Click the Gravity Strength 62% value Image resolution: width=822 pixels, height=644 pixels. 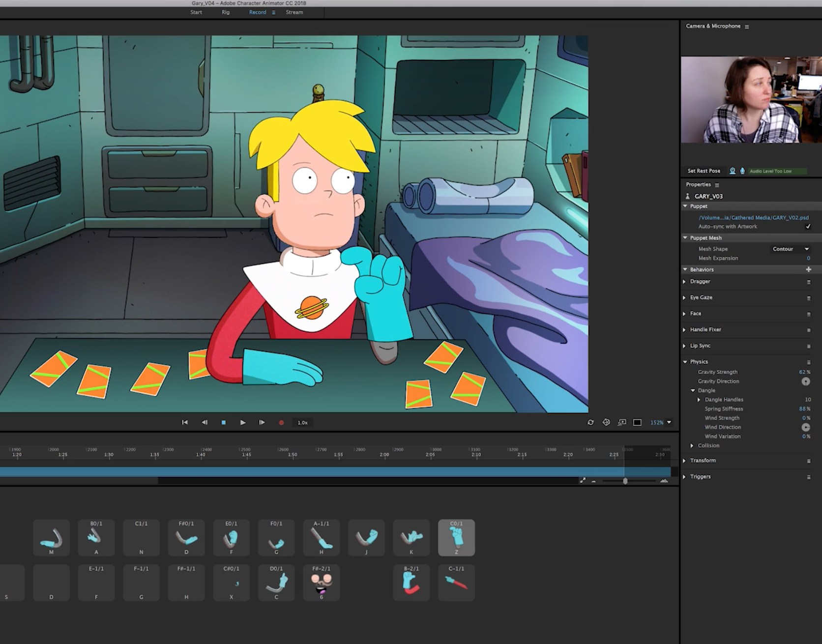804,372
